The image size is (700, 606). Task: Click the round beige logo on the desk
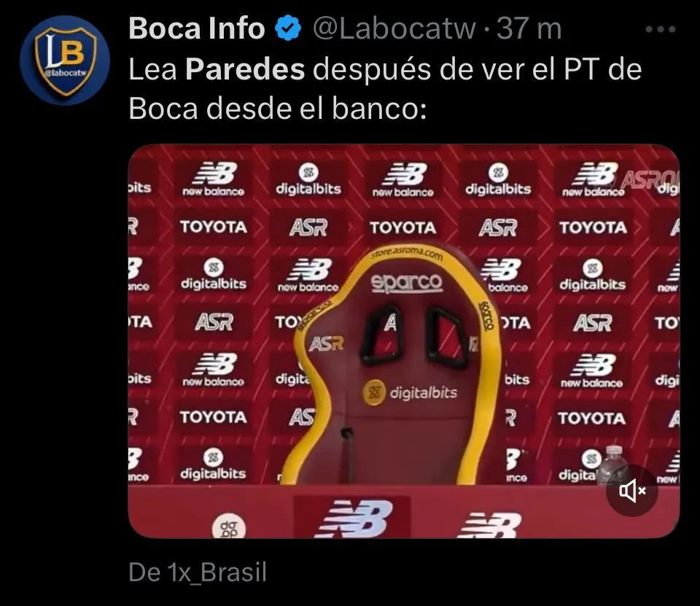pos(228,527)
